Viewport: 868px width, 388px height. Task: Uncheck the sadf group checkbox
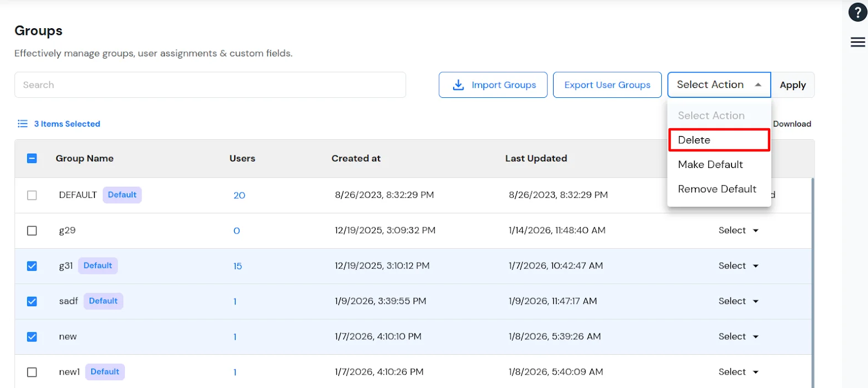click(x=32, y=301)
